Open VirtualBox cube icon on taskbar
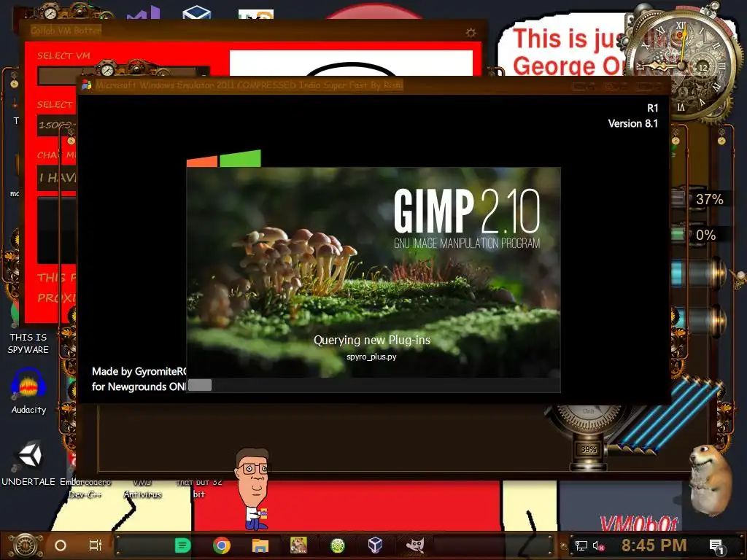The image size is (747, 560). (x=376, y=545)
